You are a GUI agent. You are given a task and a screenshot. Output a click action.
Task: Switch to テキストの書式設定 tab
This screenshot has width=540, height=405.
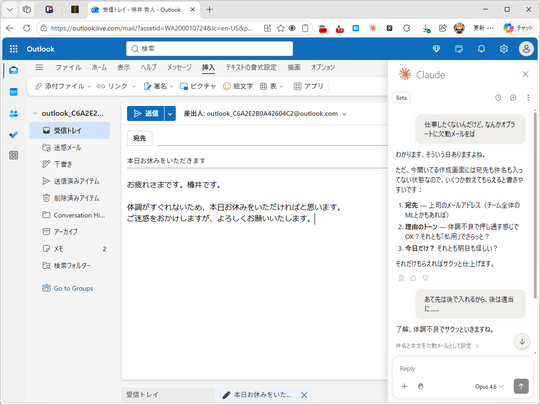coord(251,67)
